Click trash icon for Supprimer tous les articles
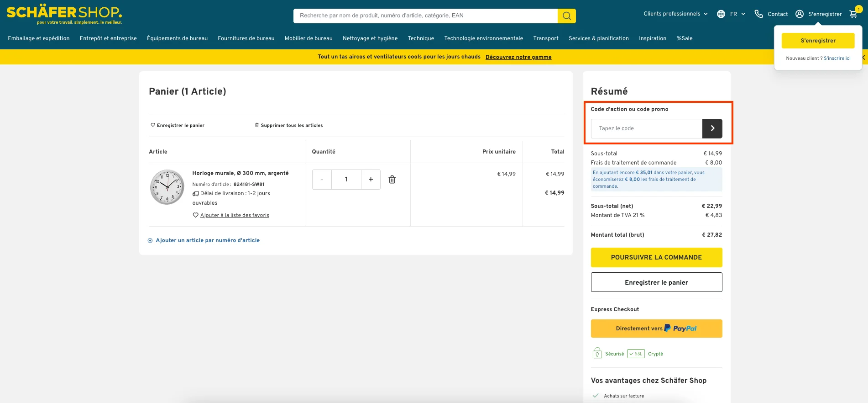This screenshot has height=403, width=868. coord(256,125)
